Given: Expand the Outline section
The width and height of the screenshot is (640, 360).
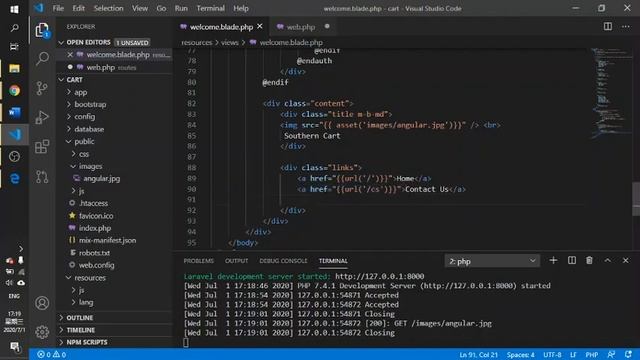Looking at the screenshot, I should (80, 318).
